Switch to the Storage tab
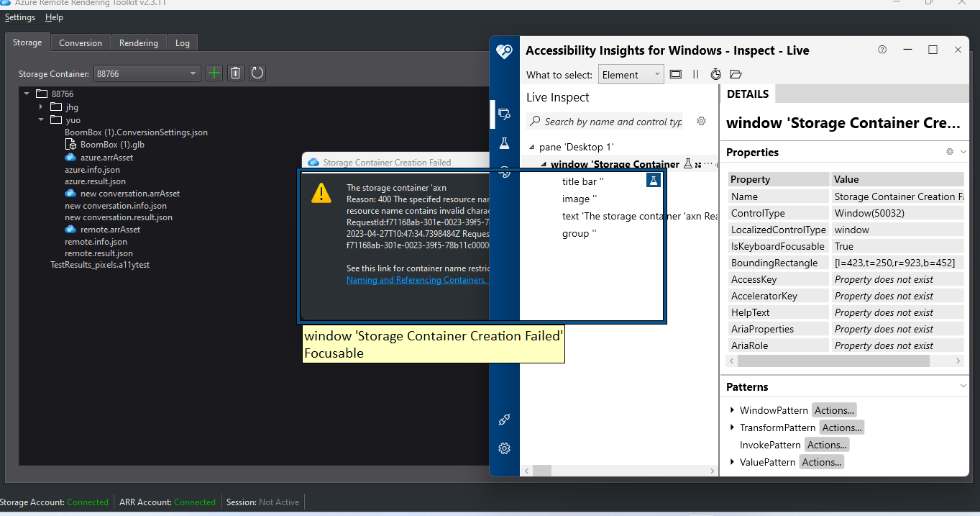 point(27,42)
